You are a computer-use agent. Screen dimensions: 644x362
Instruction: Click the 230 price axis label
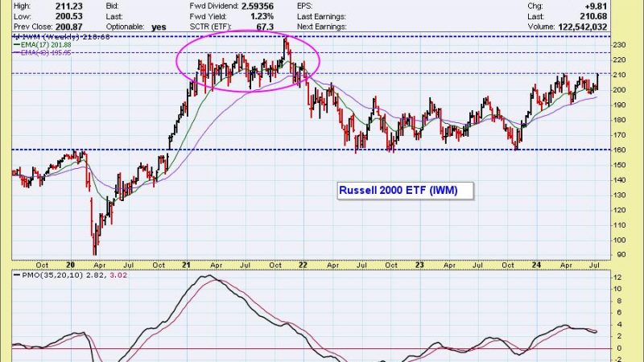coord(619,45)
